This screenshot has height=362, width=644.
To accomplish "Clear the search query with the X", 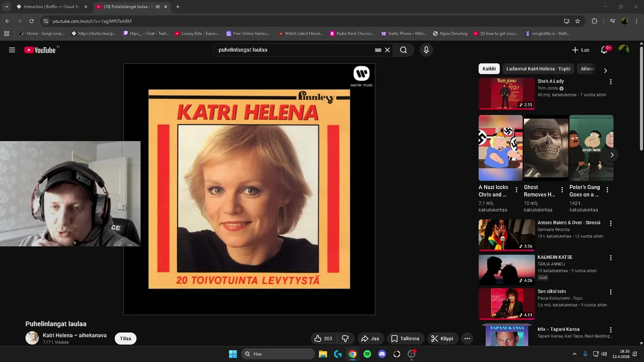I will [387, 50].
